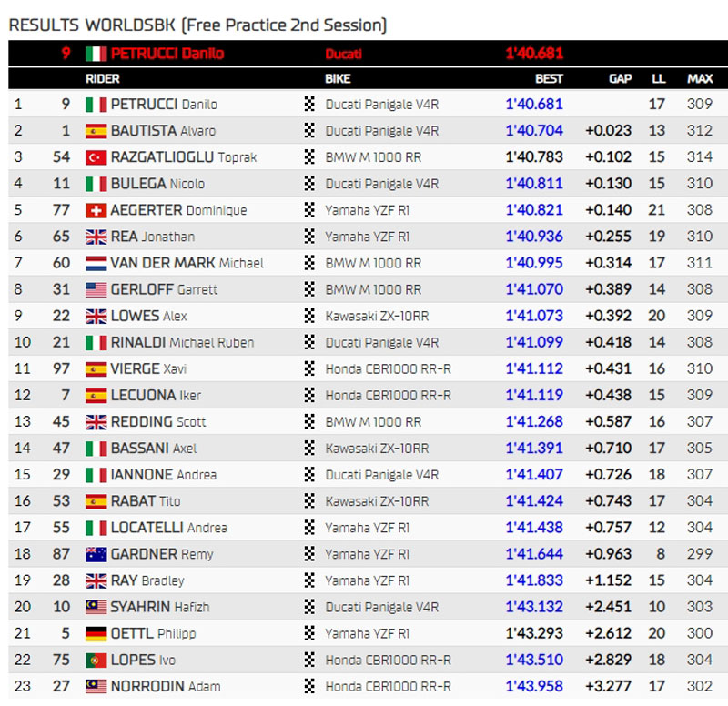
Task: Click the Swiss flag next to AEGERTER
Action: (x=96, y=210)
